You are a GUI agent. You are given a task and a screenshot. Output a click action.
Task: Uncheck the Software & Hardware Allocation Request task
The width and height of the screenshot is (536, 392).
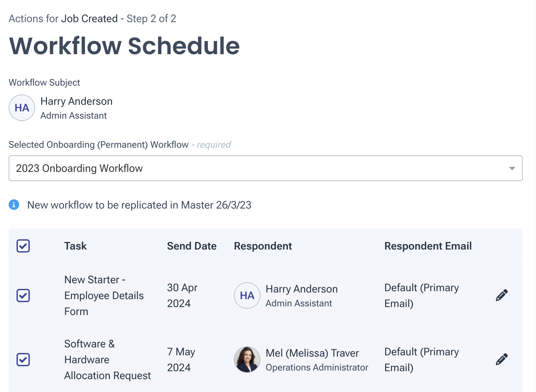click(x=23, y=360)
